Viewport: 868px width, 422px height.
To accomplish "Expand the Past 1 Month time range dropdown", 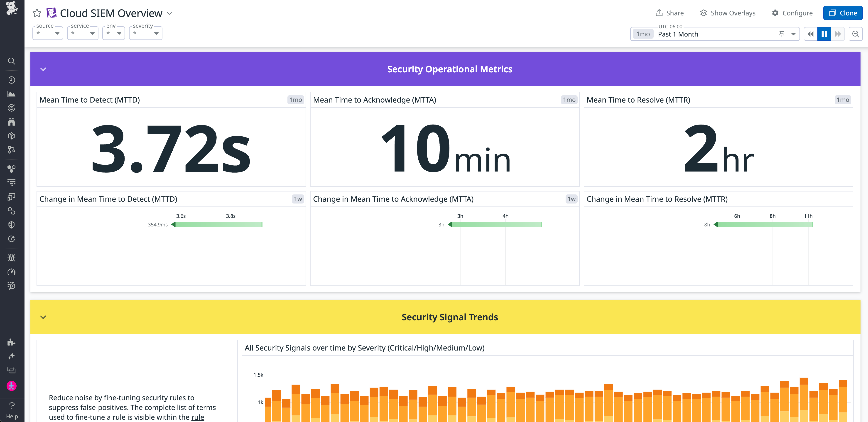I will pos(794,34).
